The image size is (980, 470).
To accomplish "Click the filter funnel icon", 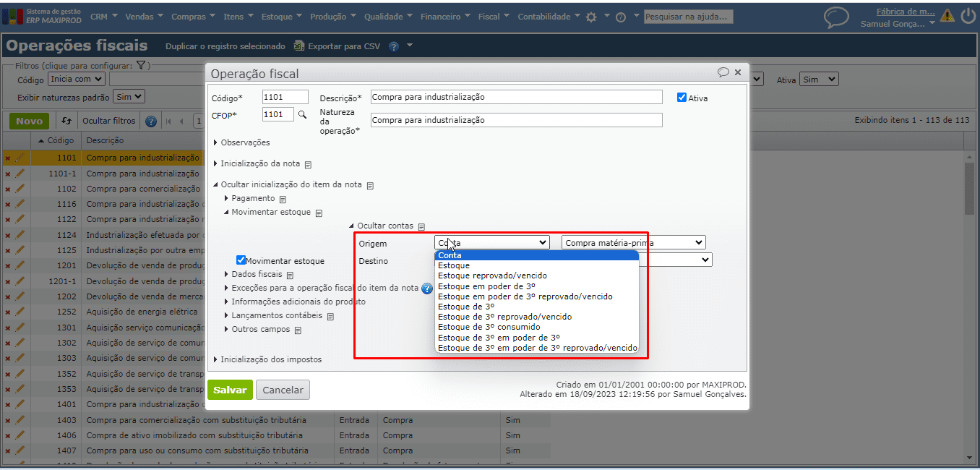I will 142,65.
